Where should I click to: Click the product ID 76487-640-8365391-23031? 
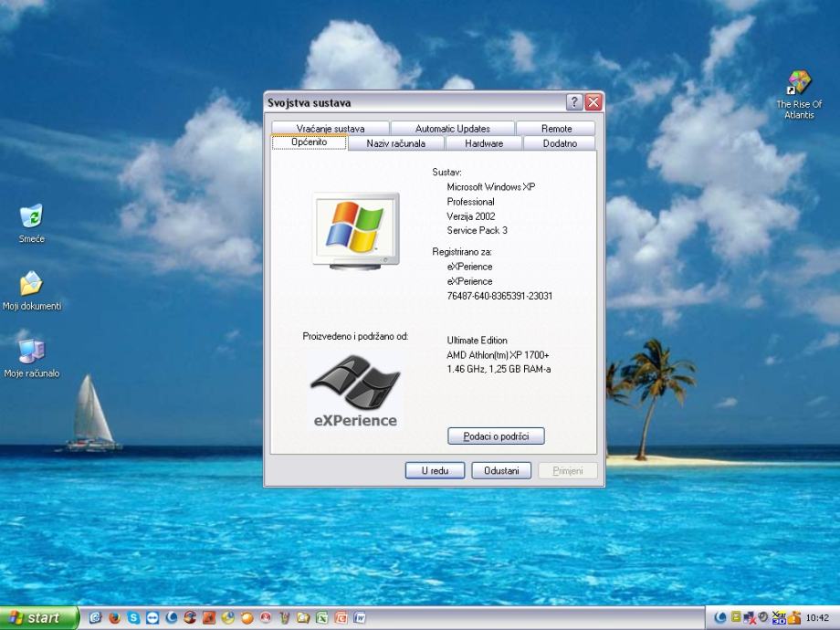tap(499, 296)
